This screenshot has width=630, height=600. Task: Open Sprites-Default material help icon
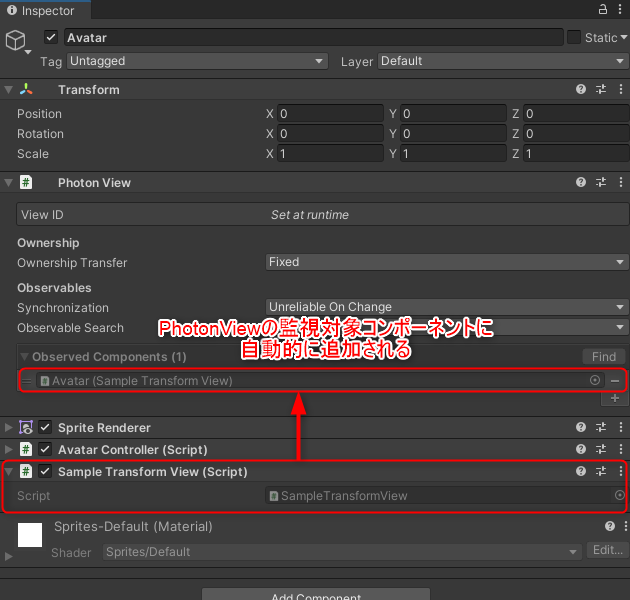click(610, 526)
